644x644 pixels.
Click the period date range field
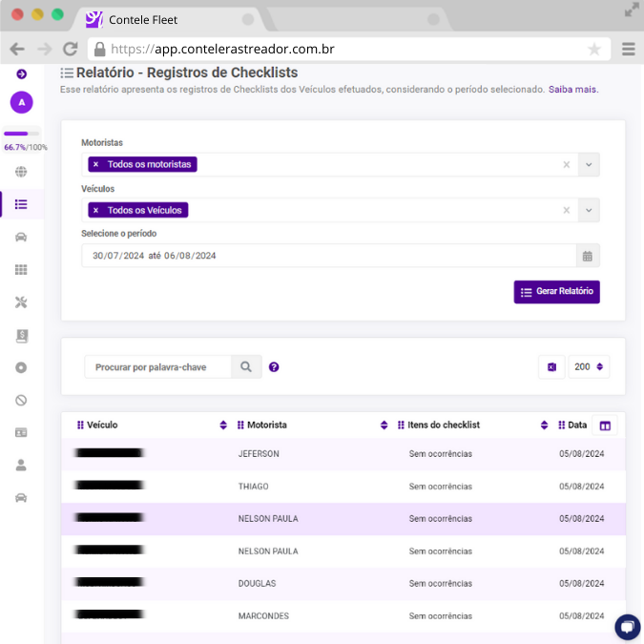tap(329, 256)
